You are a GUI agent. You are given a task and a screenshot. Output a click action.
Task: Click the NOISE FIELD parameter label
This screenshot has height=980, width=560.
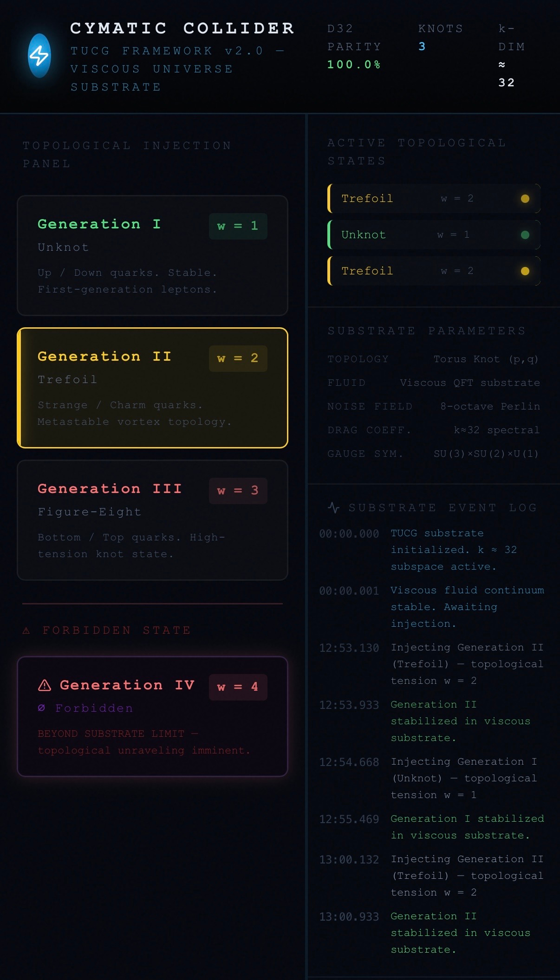pos(370,406)
